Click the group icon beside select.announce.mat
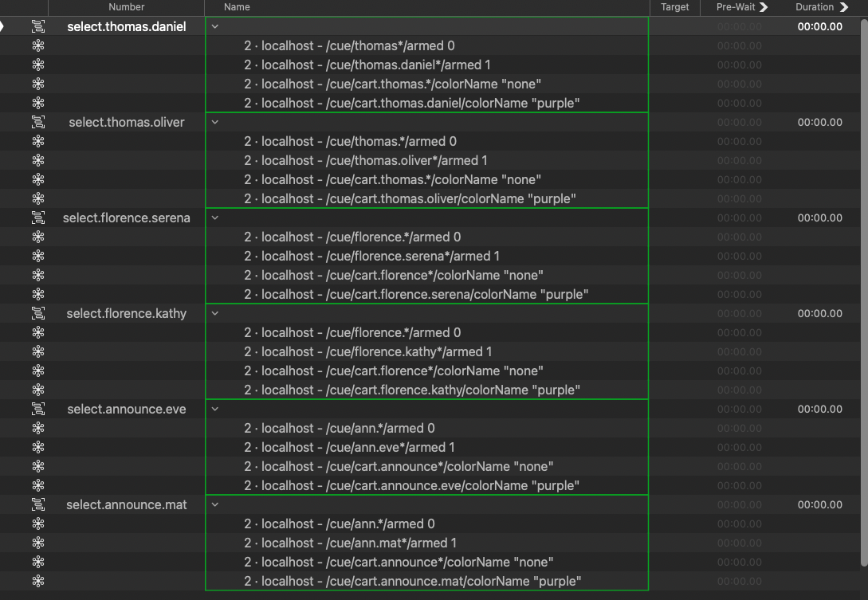The width and height of the screenshot is (868, 600). click(37, 504)
